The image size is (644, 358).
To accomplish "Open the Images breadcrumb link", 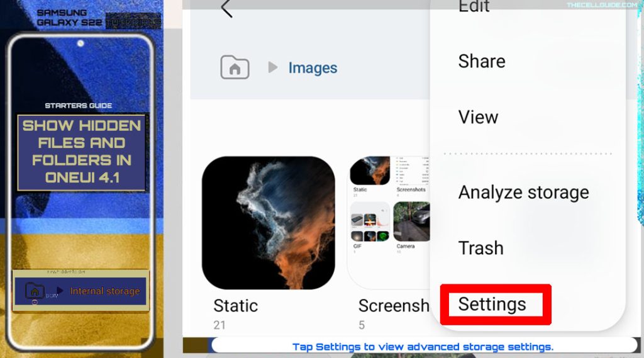I will tap(313, 68).
